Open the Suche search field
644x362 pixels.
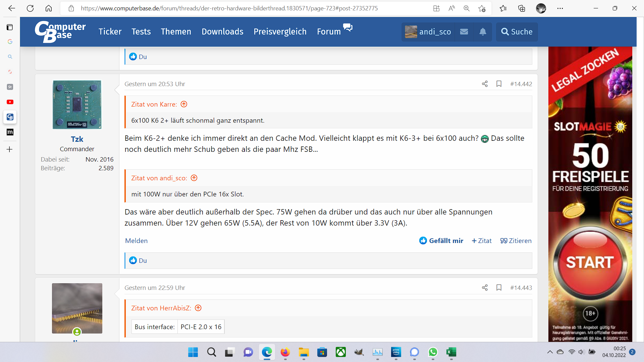tap(517, 32)
